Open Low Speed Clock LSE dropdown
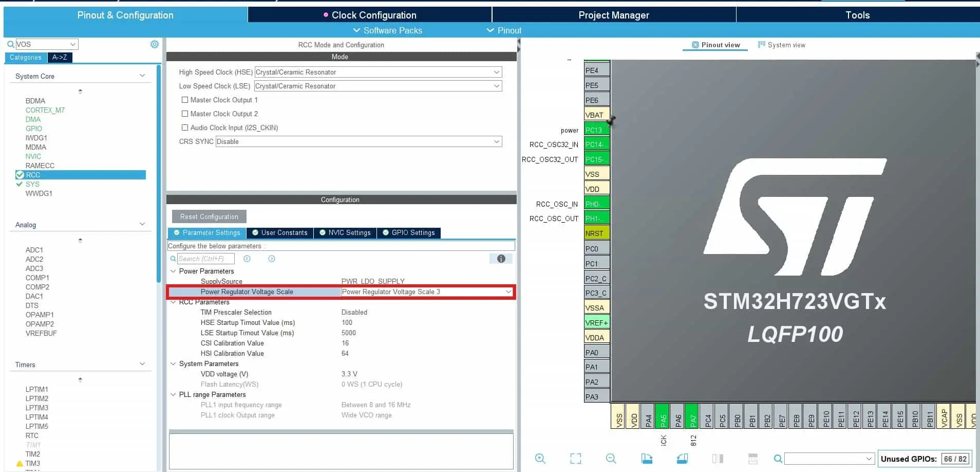 [378, 86]
